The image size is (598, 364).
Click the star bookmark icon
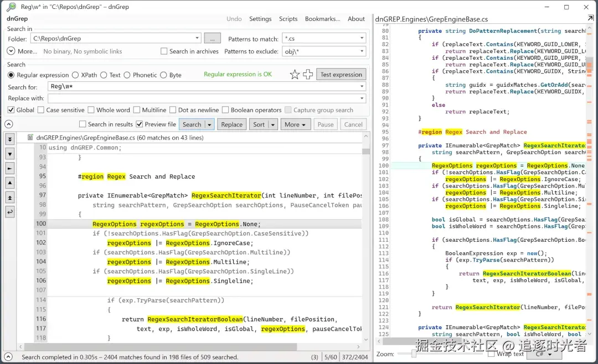295,75
